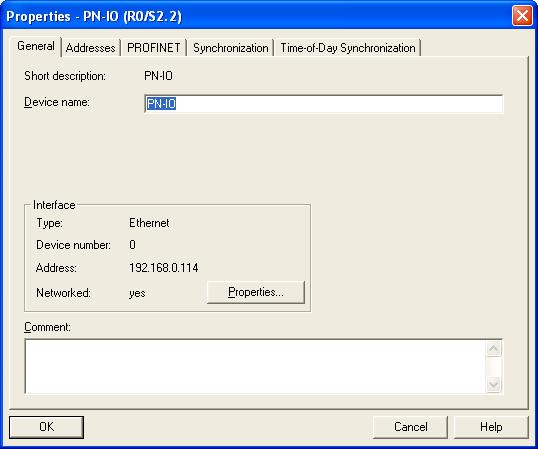
Task: Switch to the Synchronization tab
Action: click(231, 48)
